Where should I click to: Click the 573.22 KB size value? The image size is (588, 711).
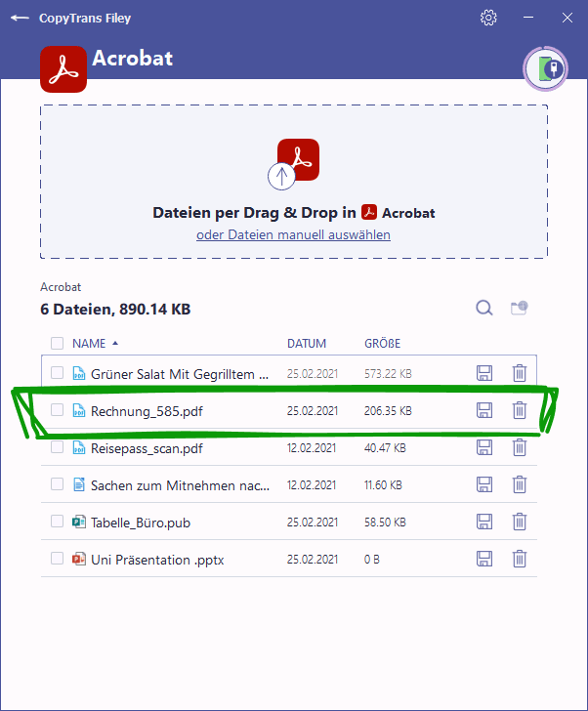[x=388, y=374]
